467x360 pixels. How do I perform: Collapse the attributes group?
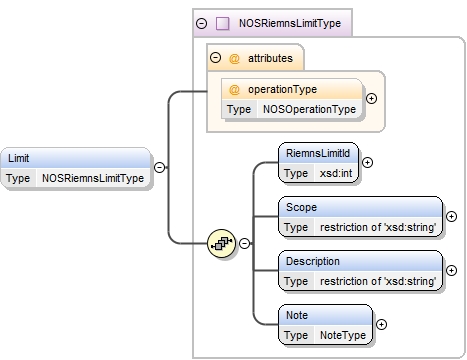[x=216, y=58]
